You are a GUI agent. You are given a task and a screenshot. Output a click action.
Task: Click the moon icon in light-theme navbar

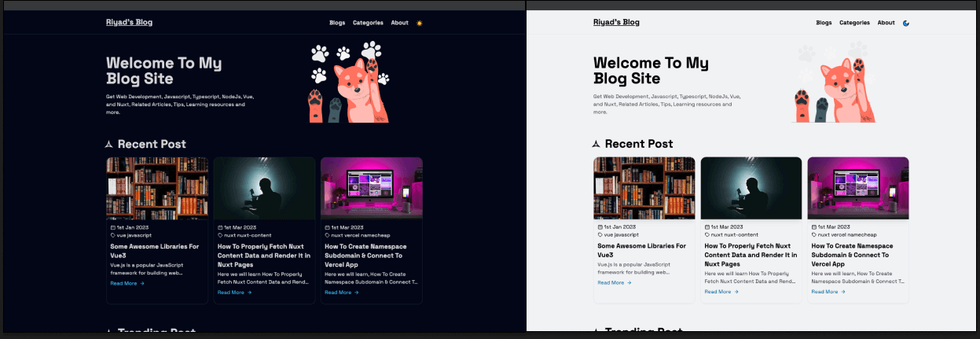pyautogui.click(x=906, y=23)
